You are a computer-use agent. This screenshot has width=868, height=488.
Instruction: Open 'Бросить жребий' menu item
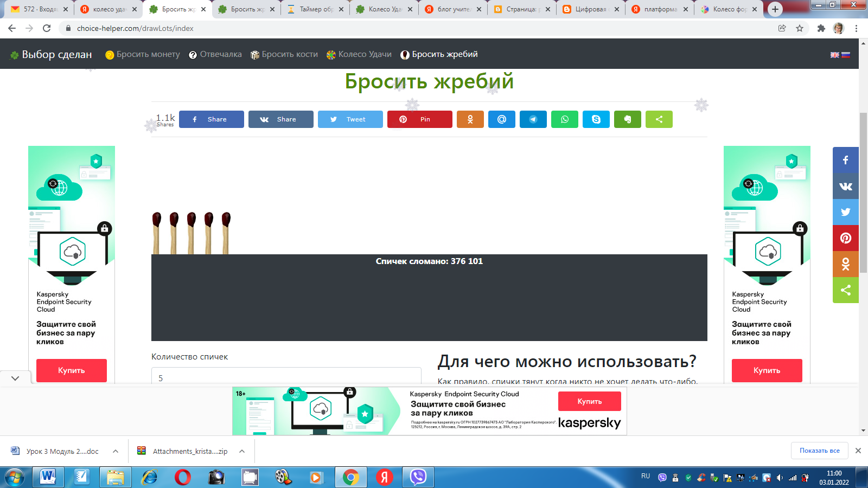[x=439, y=54]
